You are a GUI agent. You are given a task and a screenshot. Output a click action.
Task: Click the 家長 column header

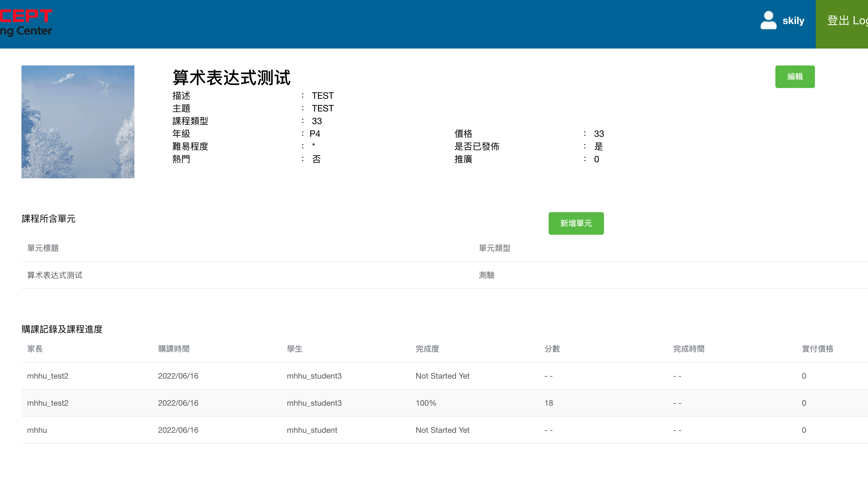click(x=35, y=349)
